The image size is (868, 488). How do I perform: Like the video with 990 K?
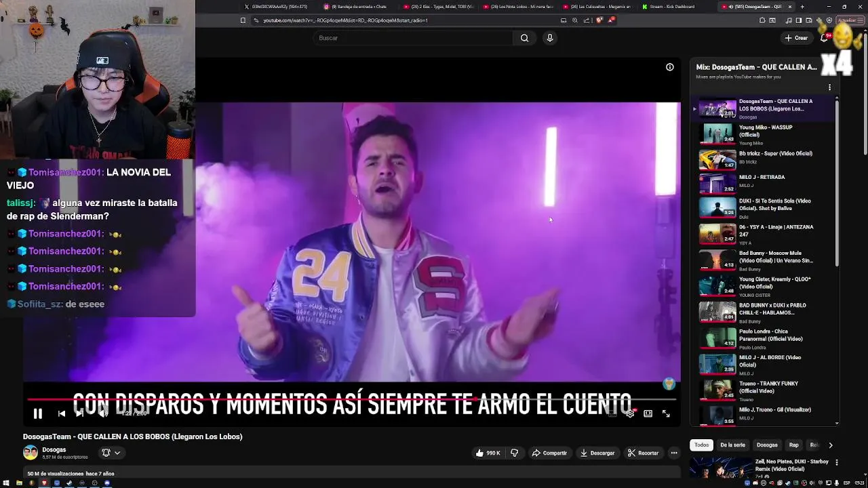pos(488,453)
